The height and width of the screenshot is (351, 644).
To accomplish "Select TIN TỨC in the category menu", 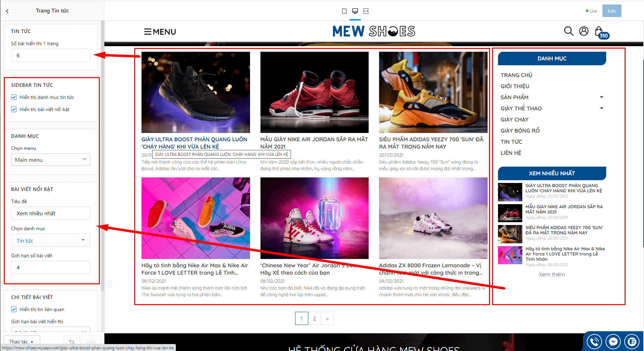I will [511, 142].
